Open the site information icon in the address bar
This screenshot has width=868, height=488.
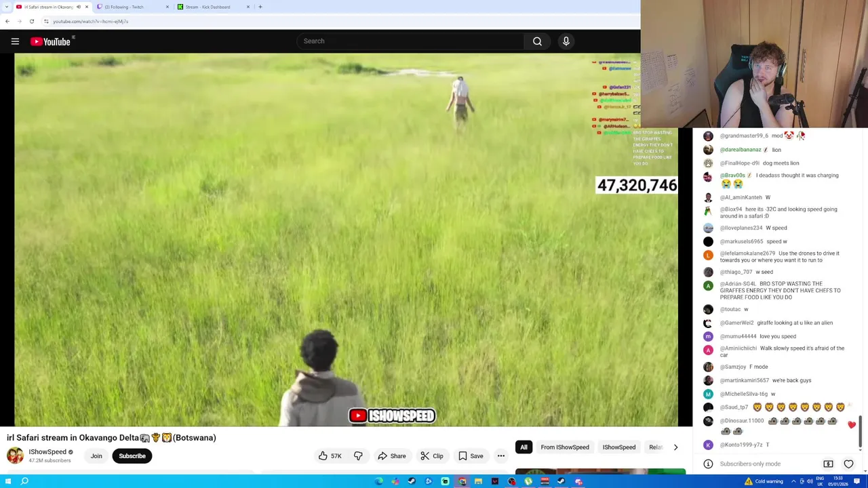click(x=46, y=21)
